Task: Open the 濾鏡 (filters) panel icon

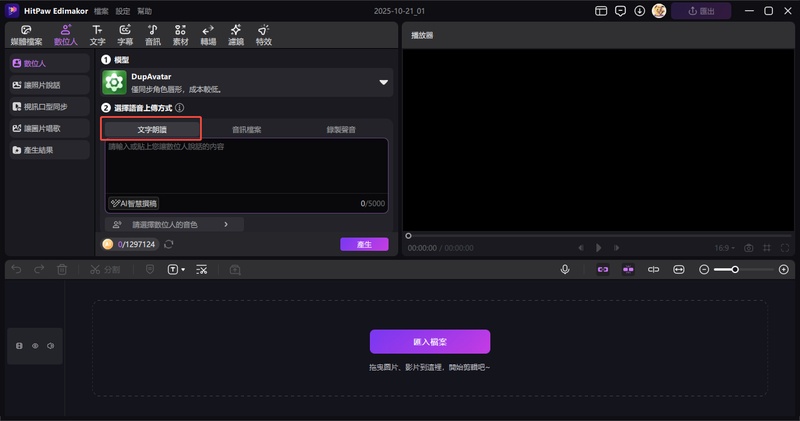Action: [x=235, y=36]
